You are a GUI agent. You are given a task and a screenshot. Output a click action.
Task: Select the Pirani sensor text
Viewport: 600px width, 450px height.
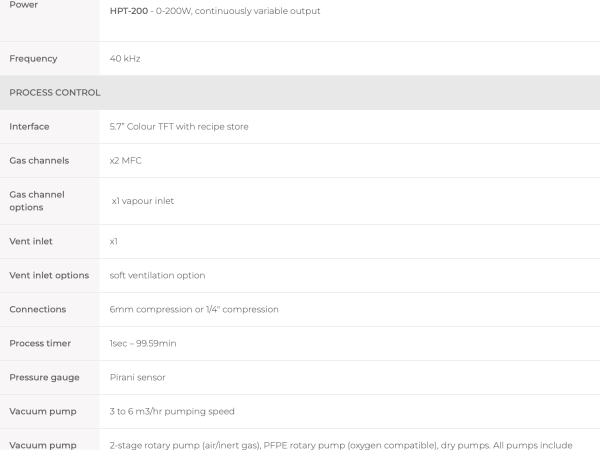(137, 377)
